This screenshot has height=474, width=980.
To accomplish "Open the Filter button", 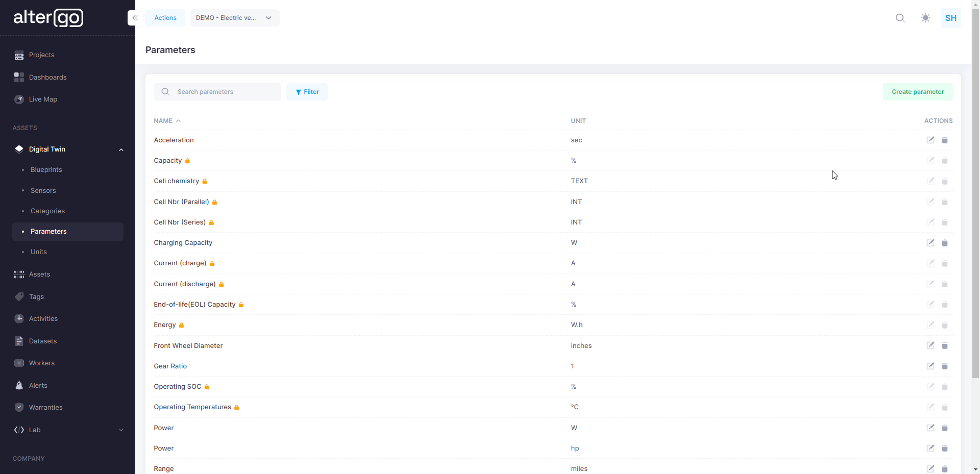I will coord(307,92).
